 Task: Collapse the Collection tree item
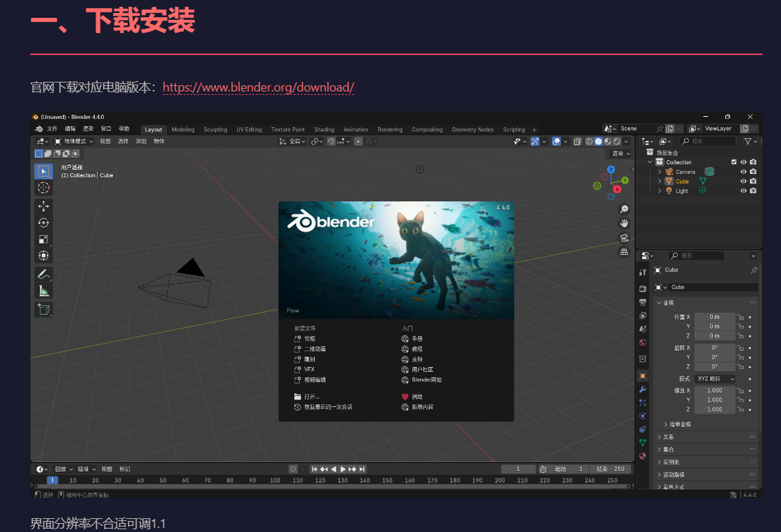click(x=650, y=162)
